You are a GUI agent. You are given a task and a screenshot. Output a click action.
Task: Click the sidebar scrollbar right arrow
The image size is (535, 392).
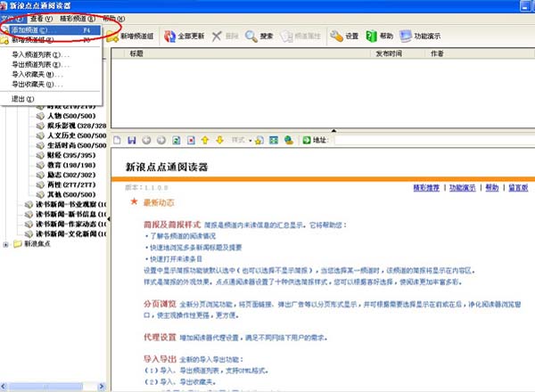point(102,387)
